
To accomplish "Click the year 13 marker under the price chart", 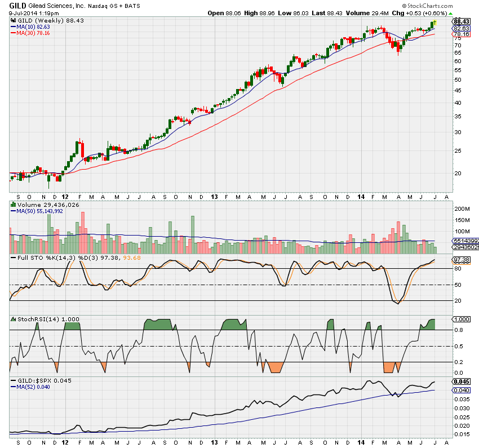I will click(215, 197).
